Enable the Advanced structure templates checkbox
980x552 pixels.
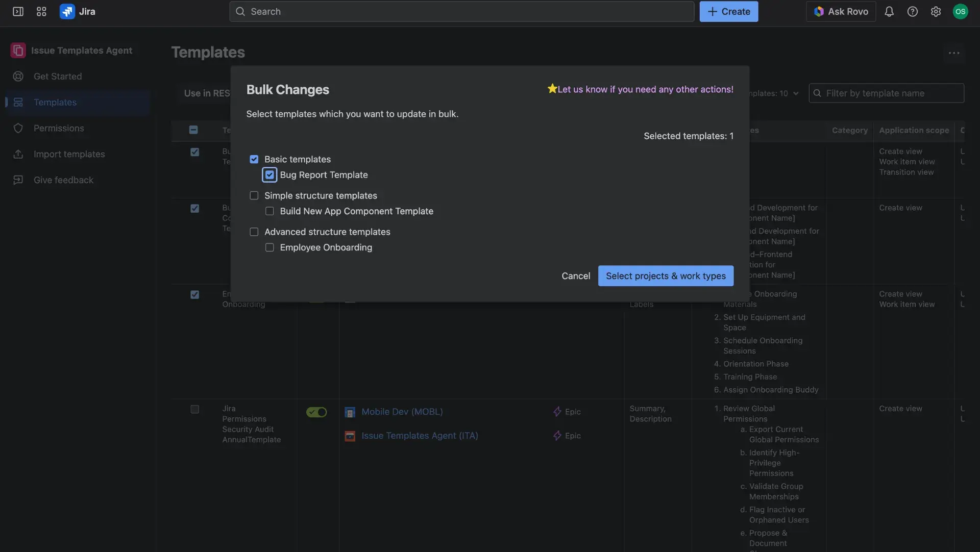click(254, 232)
